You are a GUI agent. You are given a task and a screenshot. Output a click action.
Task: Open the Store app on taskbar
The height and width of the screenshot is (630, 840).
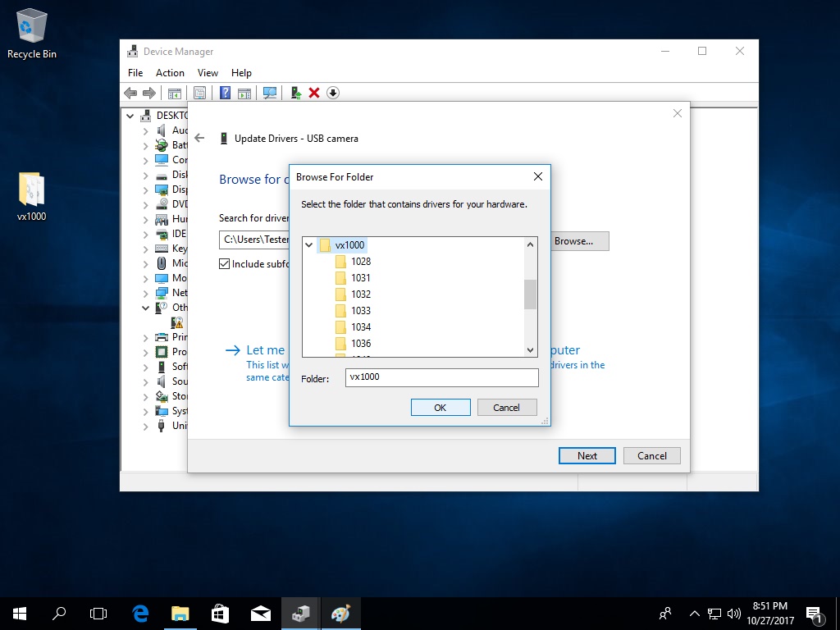220,614
